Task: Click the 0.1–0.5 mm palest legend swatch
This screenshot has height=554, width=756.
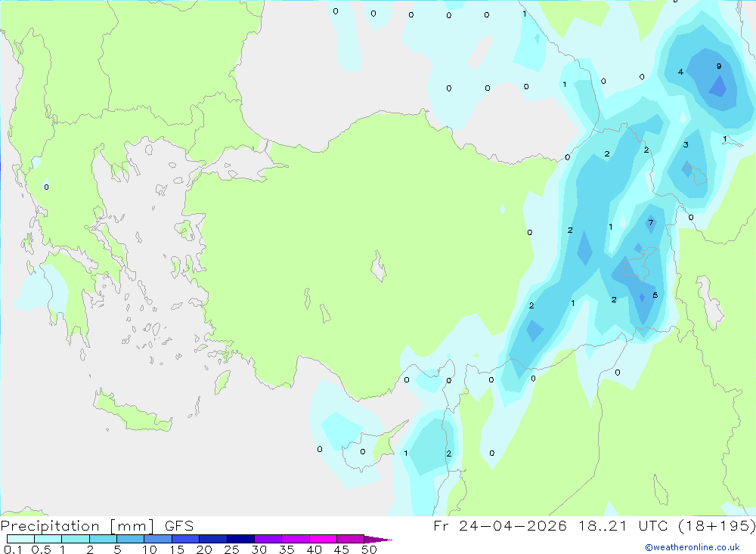Action: coord(20,539)
